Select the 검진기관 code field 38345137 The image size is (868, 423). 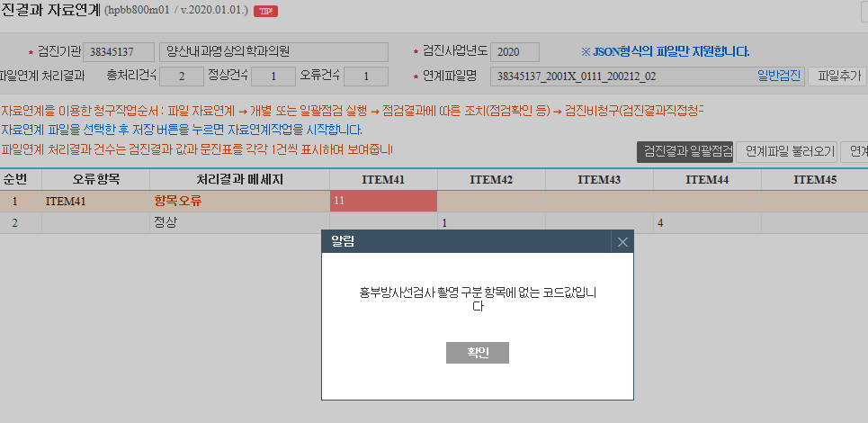pyautogui.click(x=119, y=52)
